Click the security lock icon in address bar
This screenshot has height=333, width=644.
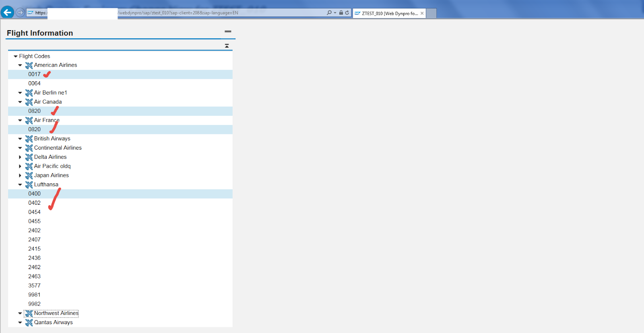(341, 13)
